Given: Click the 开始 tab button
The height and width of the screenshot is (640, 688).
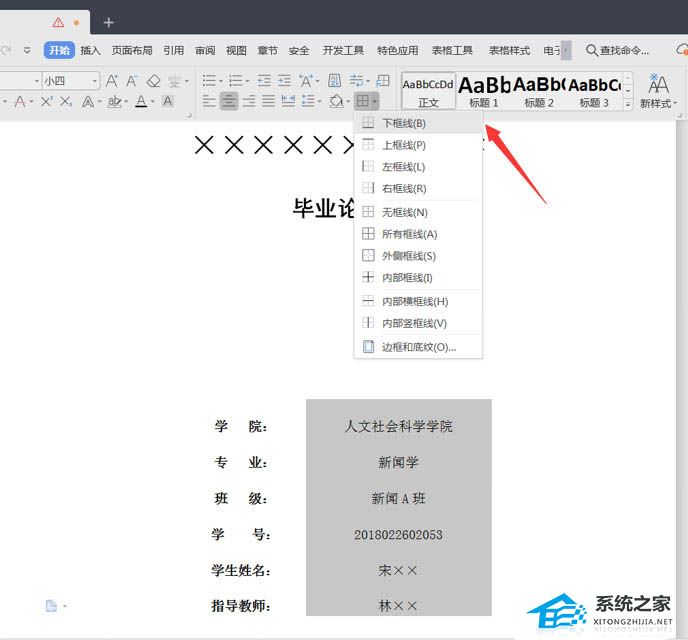Looking at the screenshot, I should coord(59,50).
